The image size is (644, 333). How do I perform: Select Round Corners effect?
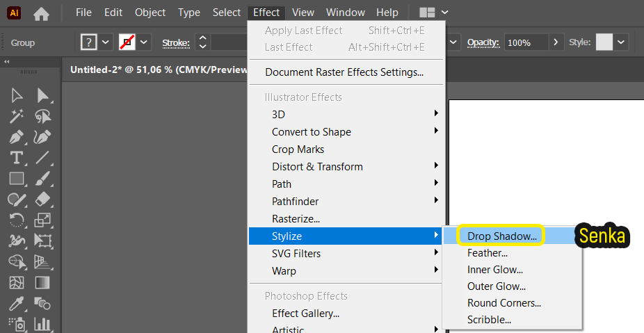tap(504, 303)
